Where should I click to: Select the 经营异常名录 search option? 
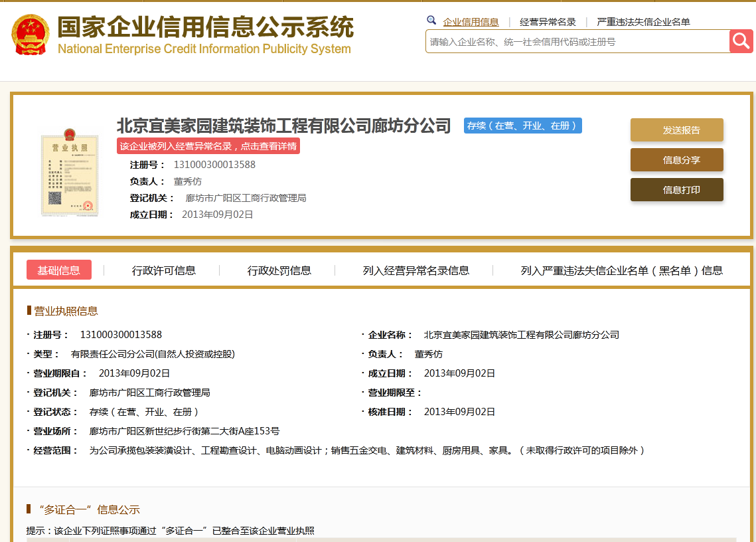tap(548, 22)
